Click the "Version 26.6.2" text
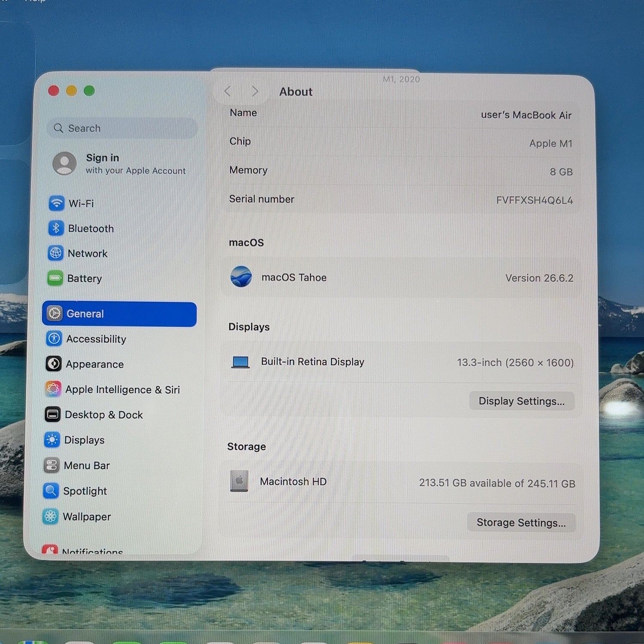 (539, 278)
